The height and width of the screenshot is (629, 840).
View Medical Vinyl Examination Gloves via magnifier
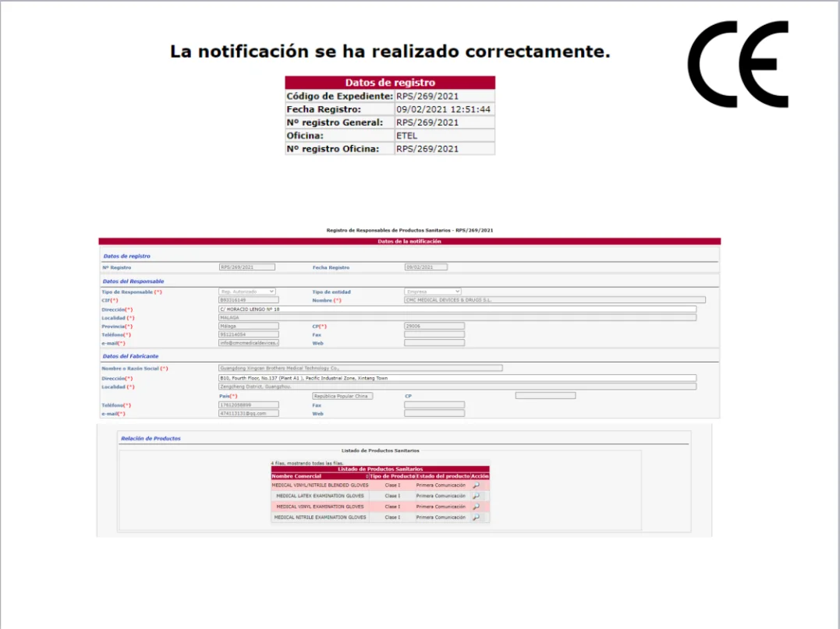pyautogui.click(x=477, y=507)
